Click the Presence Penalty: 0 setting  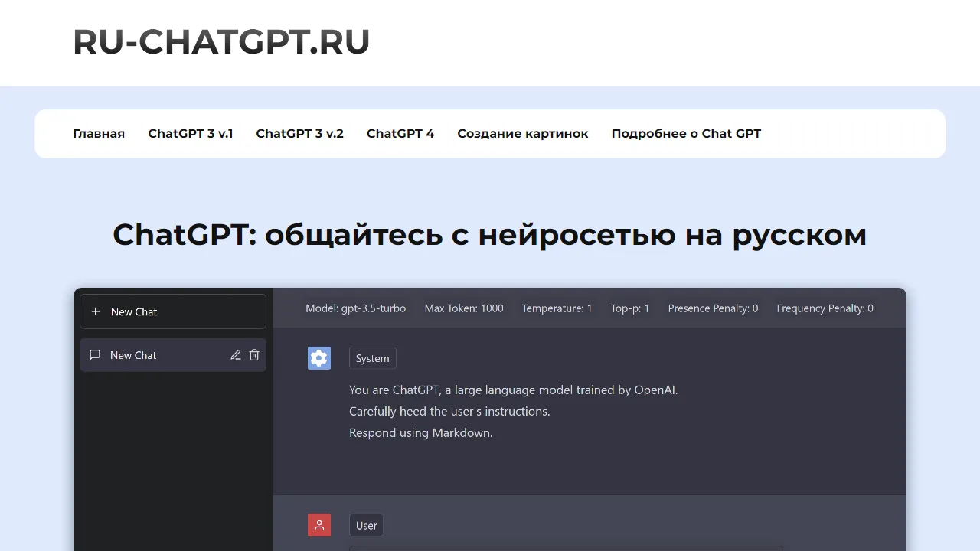[714, 308]
